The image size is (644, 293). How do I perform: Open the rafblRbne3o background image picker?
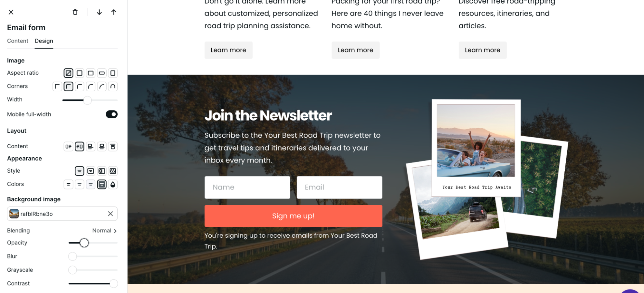[x=57, y=214]
